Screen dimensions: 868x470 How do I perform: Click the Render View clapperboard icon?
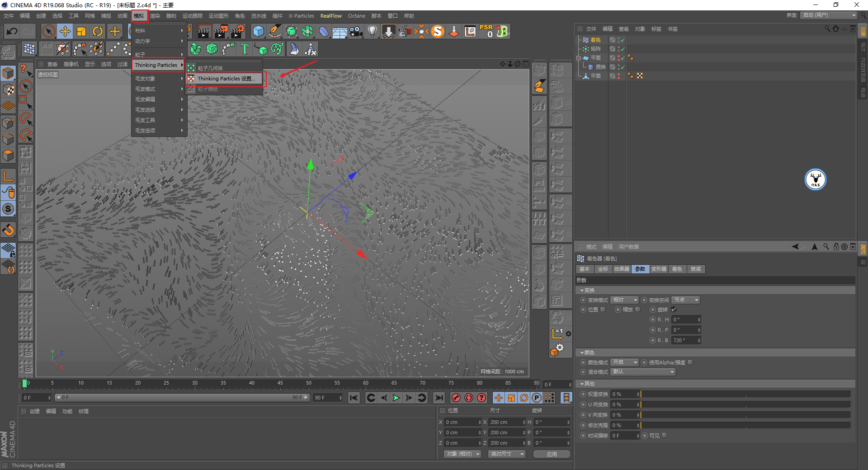[x=204, y=31]
